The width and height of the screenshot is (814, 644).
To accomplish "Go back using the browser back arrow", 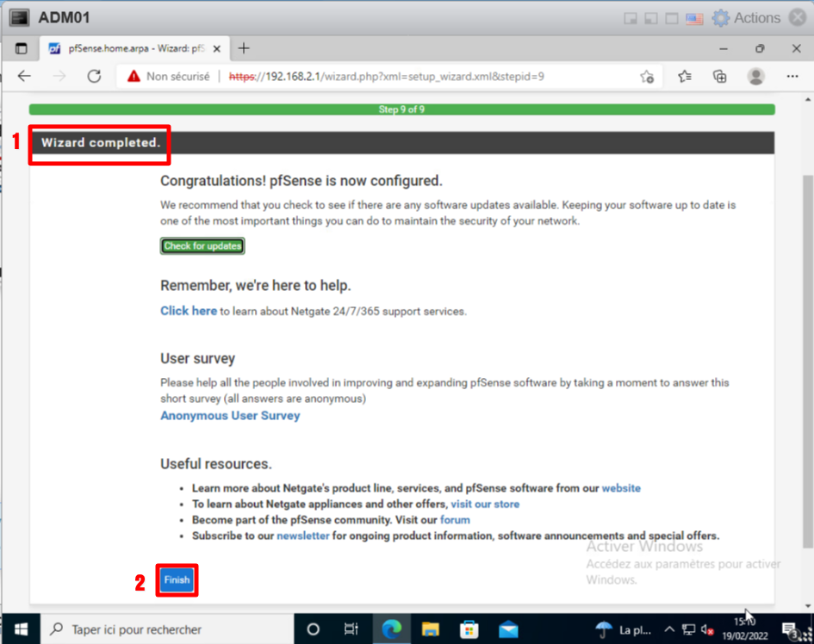I will [24, 77].
